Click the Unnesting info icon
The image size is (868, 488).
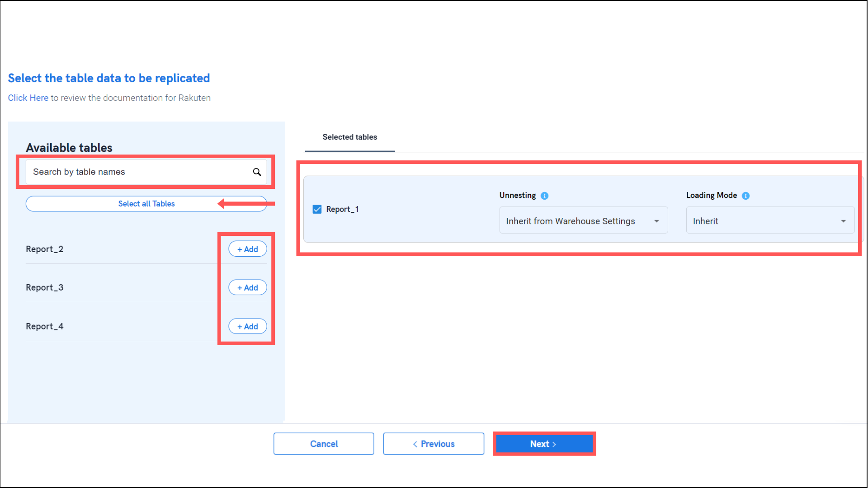pyautogui.click(x=545, y=196)
